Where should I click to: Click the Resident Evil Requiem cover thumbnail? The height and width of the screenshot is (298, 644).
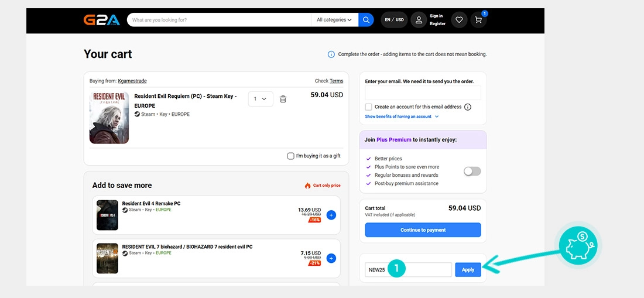click(x=109, y=118)
